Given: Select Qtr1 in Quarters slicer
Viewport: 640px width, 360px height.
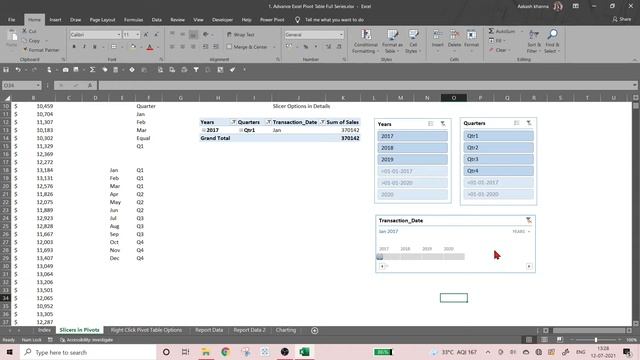Looking at the screenshot, I should pyautogui.click(x=498, y=136).
